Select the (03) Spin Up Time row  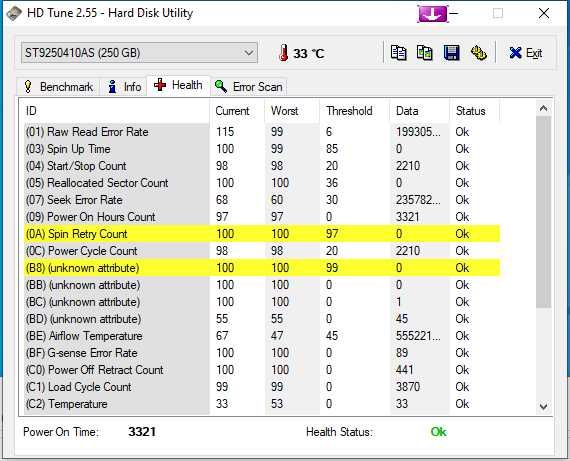point(262,149)
